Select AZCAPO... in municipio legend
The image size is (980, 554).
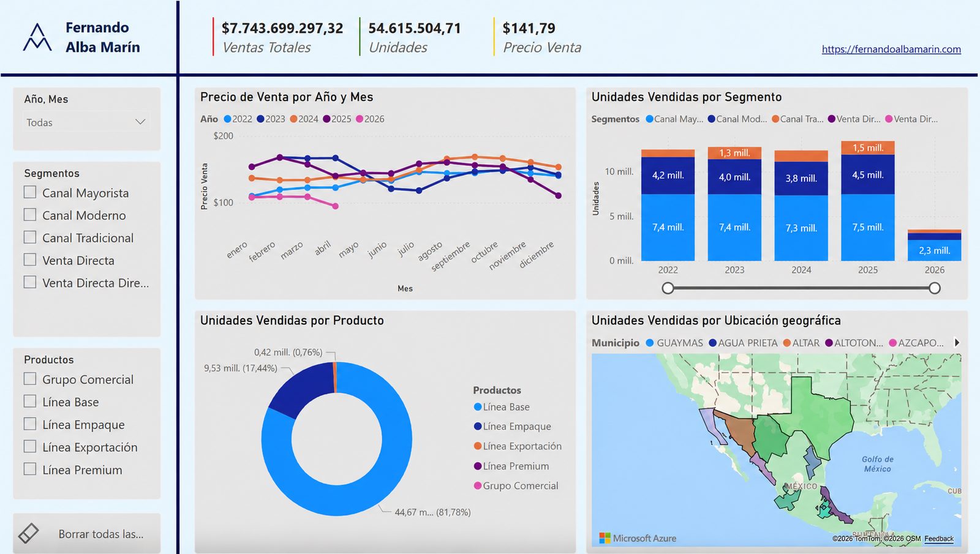pos(917,343)
